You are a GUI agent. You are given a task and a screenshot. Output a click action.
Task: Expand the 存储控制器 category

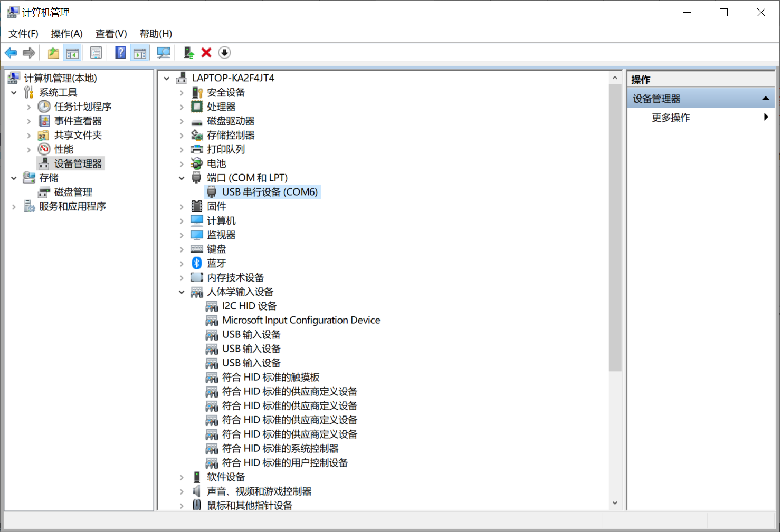[x=182, y=135]
